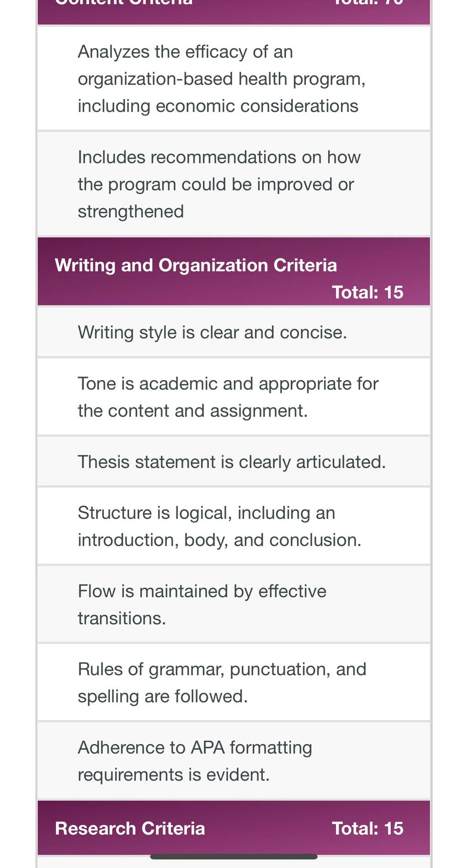Screen dimensions: 468x868
Task: Expand the Research Criteria header
Action: point(234,828)
